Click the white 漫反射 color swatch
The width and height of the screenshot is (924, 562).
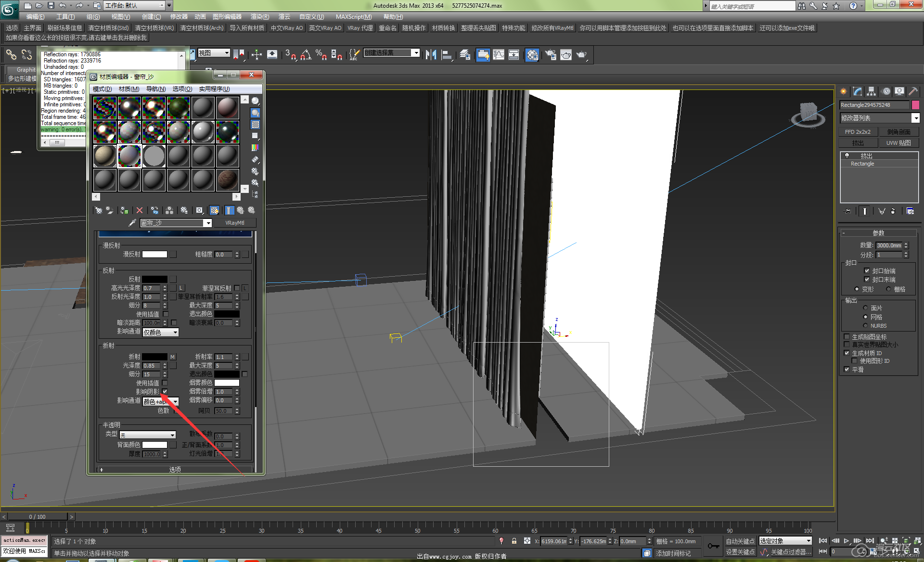tap(154, 255)
